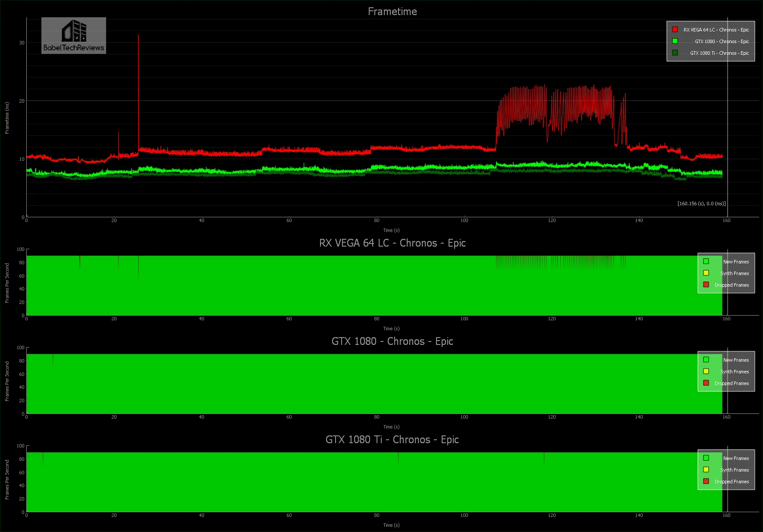
Task: Toggle Synth Frames swatch in GTX 1080 chart legend
Action: pyautogui.click(x=706, y=372)
